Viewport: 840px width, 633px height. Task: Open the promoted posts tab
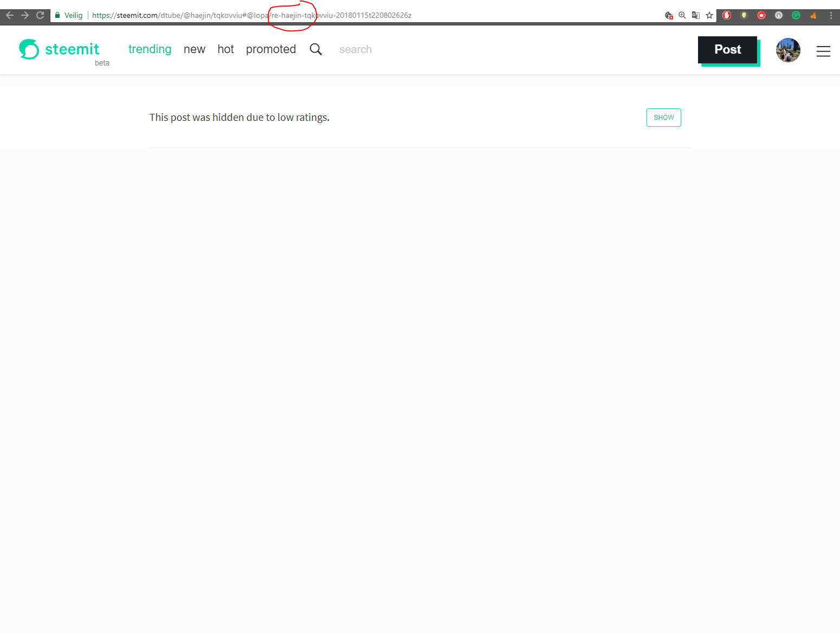pos(271,49)
